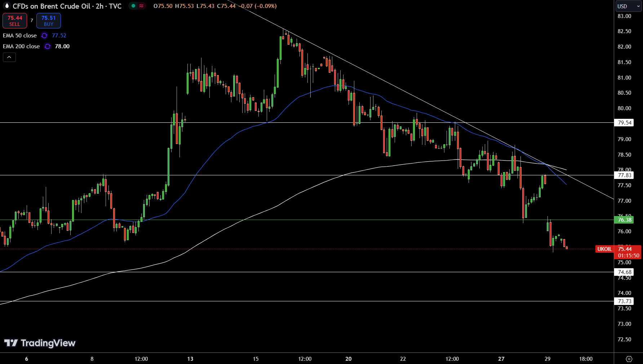Click the date label 6 on time axis

click(x=27, y=359)
